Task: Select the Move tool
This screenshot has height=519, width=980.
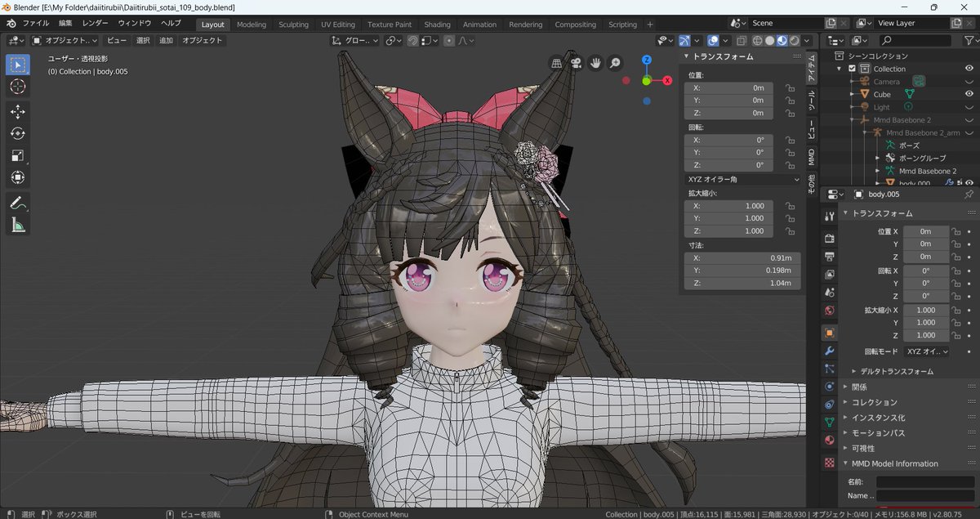Action: (18, 111)
